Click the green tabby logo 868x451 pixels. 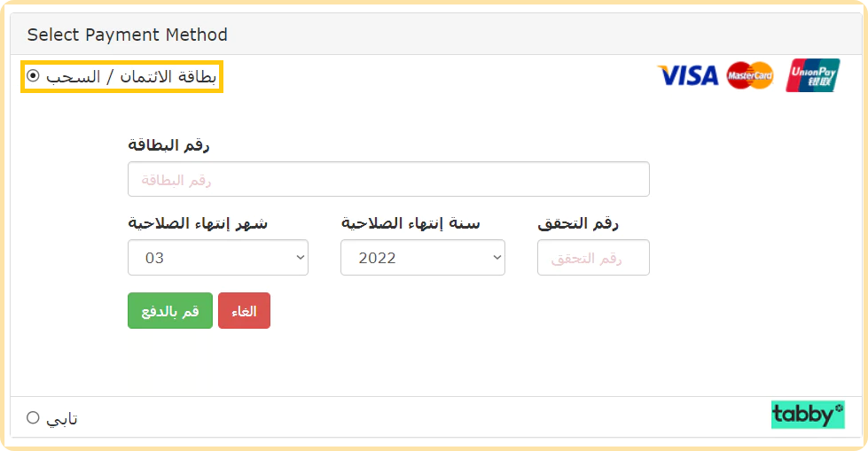808,415
